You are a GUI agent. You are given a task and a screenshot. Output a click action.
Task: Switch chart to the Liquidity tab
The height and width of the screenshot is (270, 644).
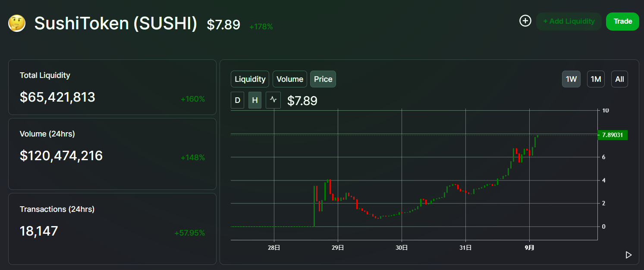tap(250, 79)
